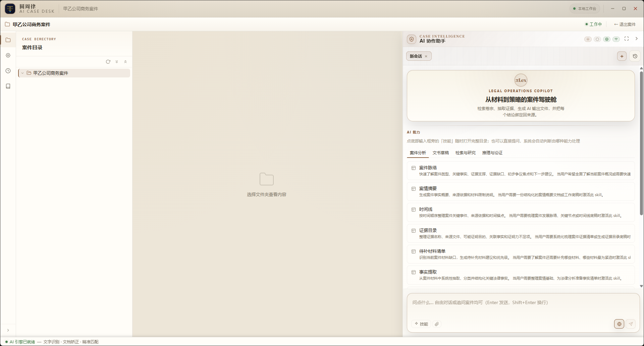This screenshot has height=346, width=644.
Task: Switch to the 检索与研究 tab
Action: click(465, 153)
